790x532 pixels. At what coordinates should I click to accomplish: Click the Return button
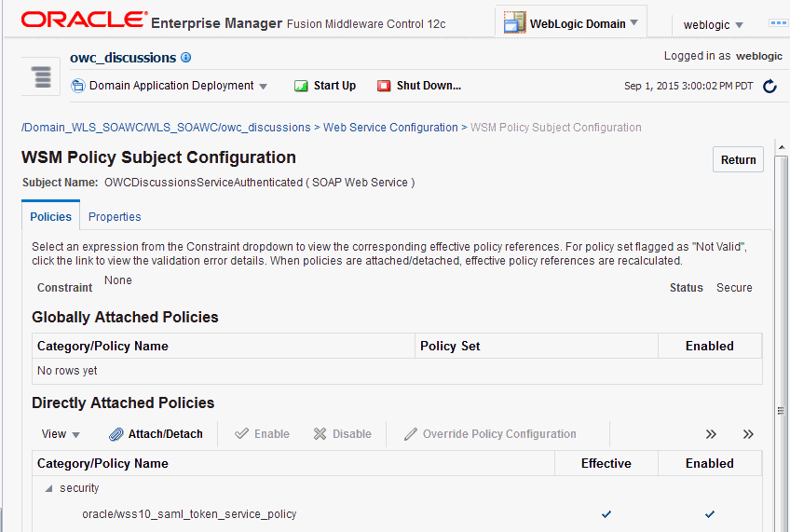click(738, 159)
